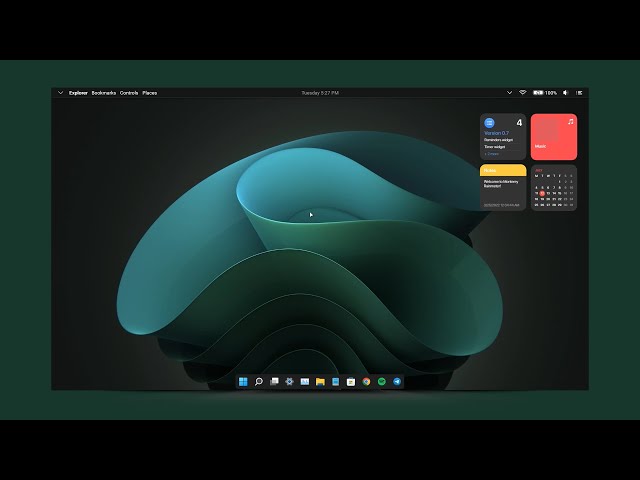Select the Reminders widget row
The height and width of the screenshot is (480, 640).
click(x=498, y=140)
